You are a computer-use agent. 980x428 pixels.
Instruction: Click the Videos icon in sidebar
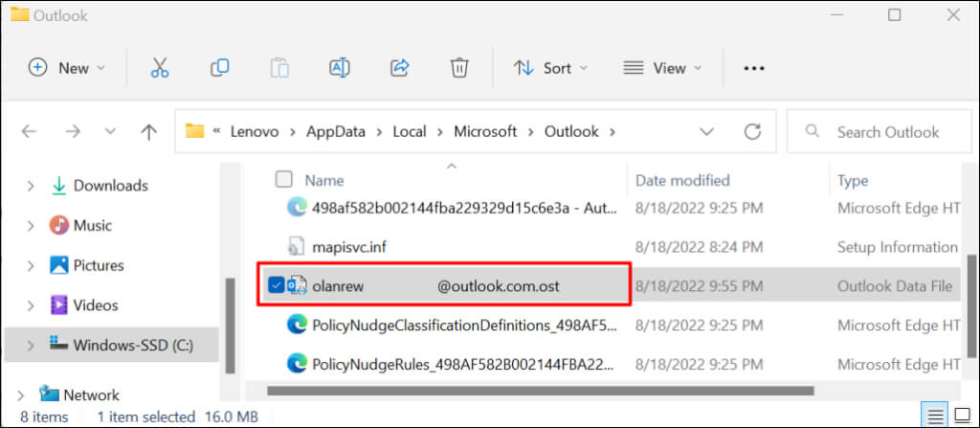[x=58, y=305]
